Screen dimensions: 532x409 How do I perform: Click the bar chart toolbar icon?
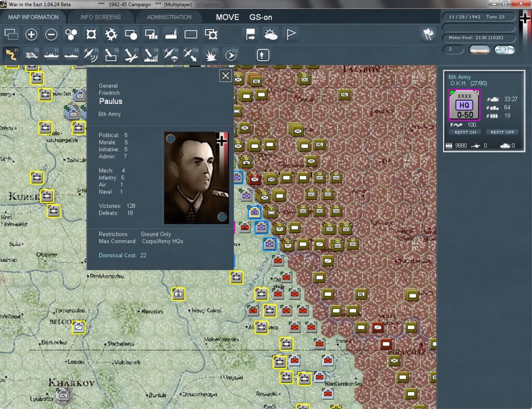pos(151,34)
